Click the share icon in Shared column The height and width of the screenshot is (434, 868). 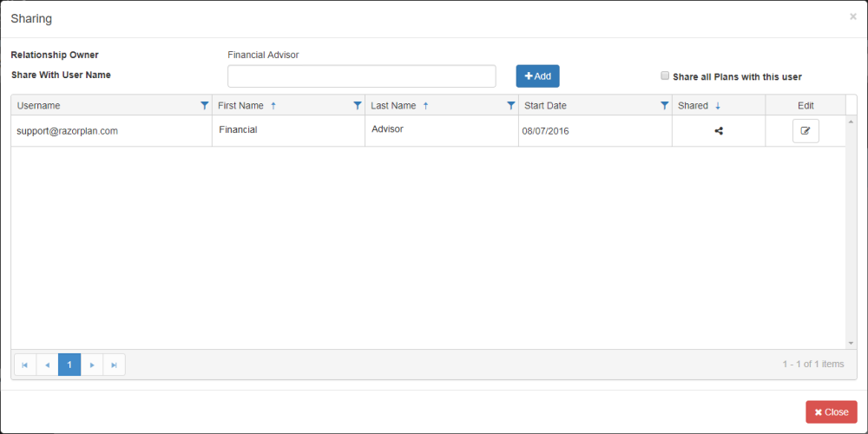click(719, 131)
